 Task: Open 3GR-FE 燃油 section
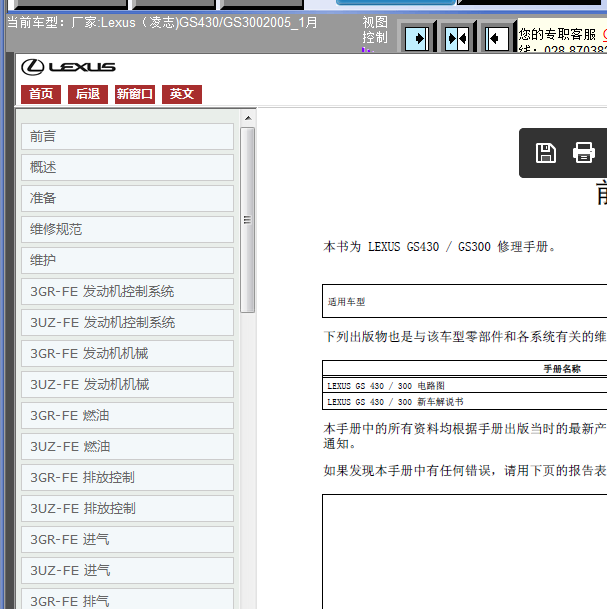coord(127,416)
